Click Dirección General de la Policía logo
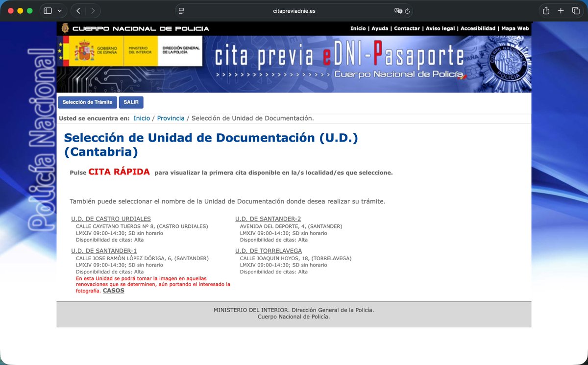Viewport: 588px width, 365px height. (180, 50)
